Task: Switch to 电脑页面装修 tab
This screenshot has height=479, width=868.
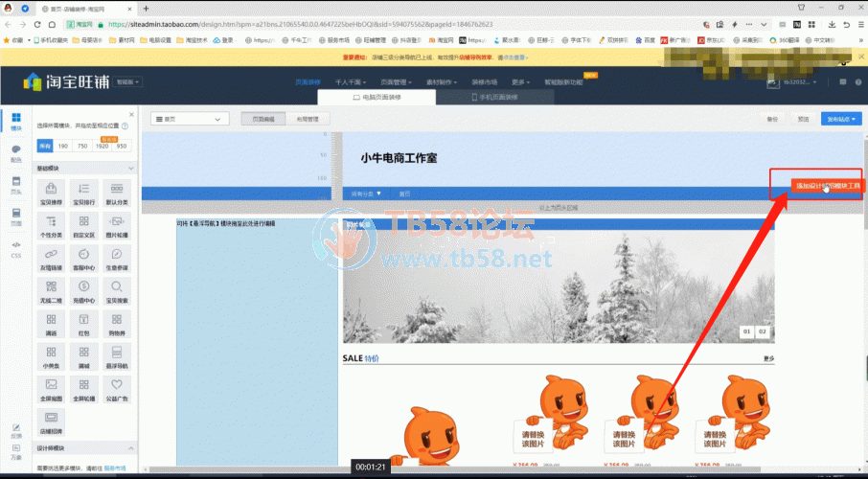Action: pos(377,97)
